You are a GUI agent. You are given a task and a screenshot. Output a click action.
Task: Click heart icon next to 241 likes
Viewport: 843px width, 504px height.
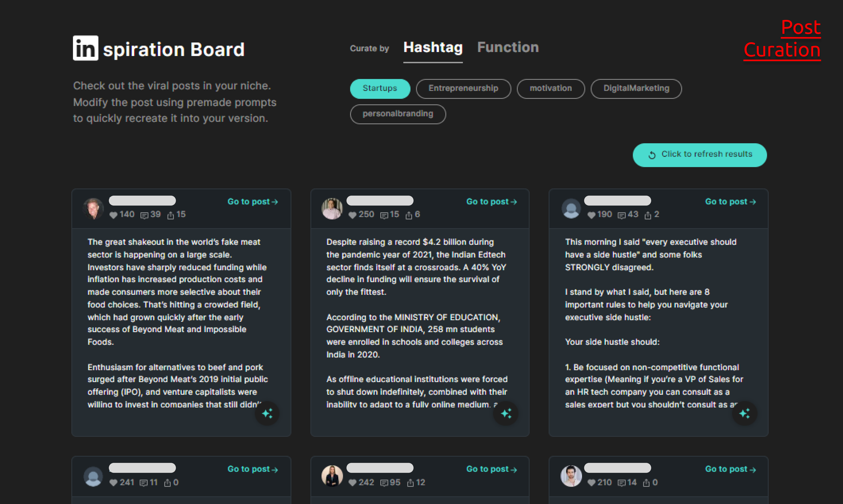point(113,483)
